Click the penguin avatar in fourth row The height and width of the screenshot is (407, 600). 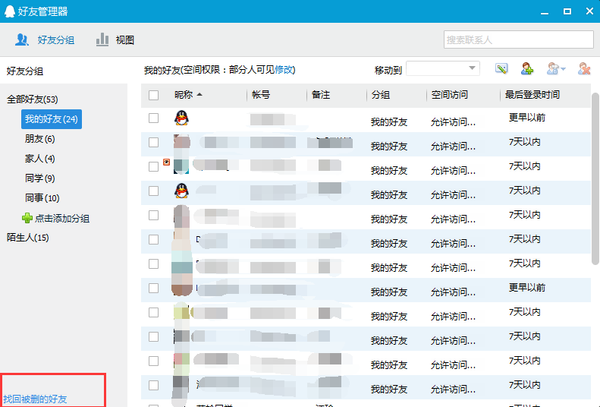coord(181,190)
